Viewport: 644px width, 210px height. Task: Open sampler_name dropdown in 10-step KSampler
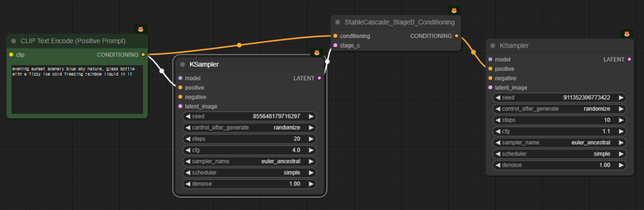(x=559, y=143)
